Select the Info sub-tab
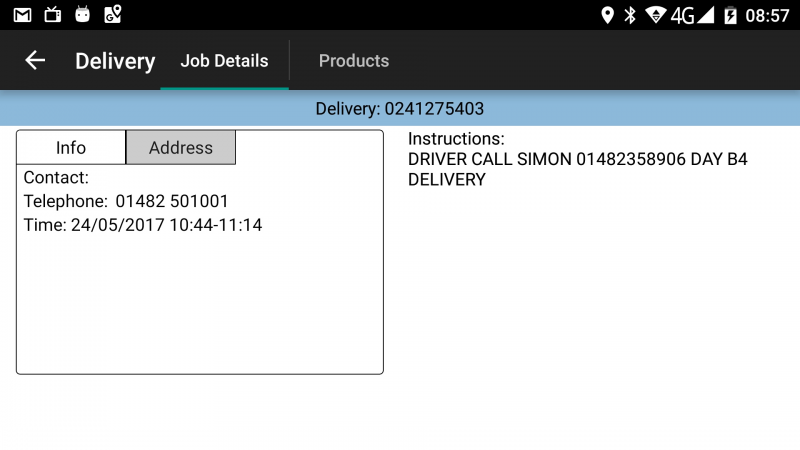 pyautogui.click(x=71, y=147)
